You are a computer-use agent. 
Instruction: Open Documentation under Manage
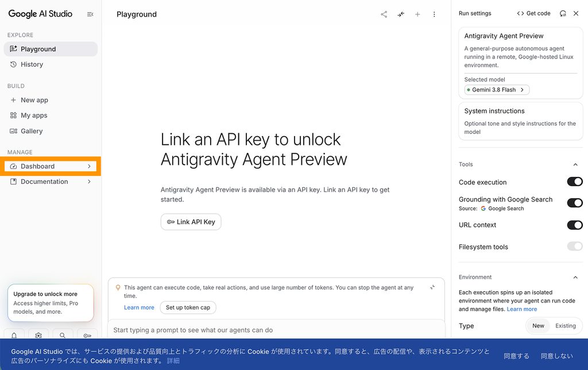click(51, 182)
